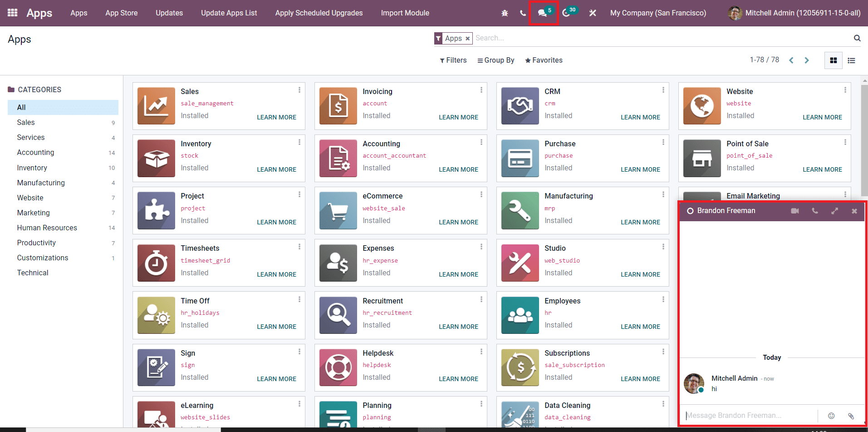Click the Timesheets stopwatch app icon

156,263
